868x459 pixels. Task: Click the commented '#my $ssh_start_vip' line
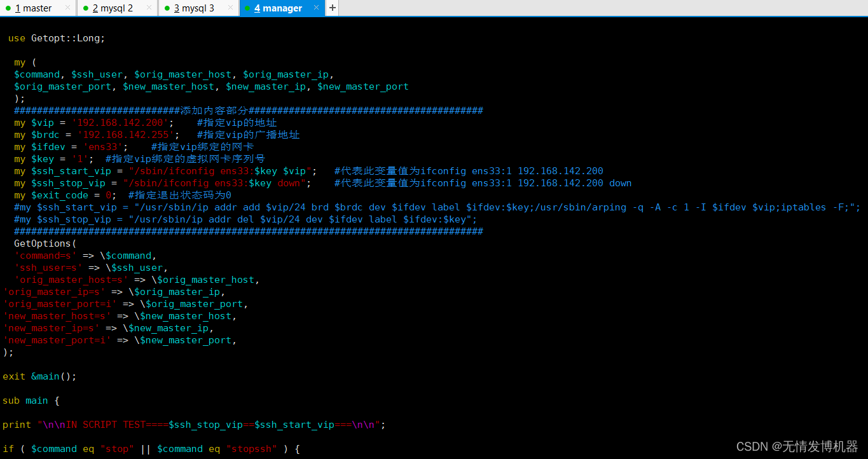click(x=437, y=207)
